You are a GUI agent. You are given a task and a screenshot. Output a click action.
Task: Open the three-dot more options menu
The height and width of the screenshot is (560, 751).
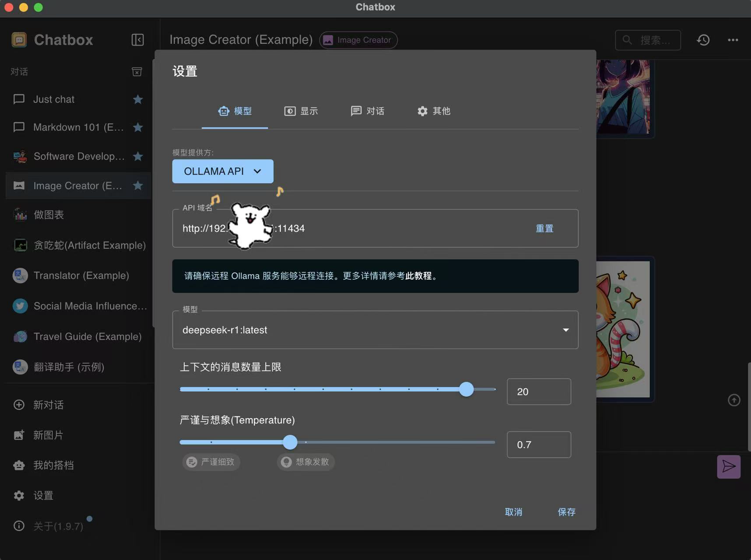pyautogui.click(x=733, y=40)
